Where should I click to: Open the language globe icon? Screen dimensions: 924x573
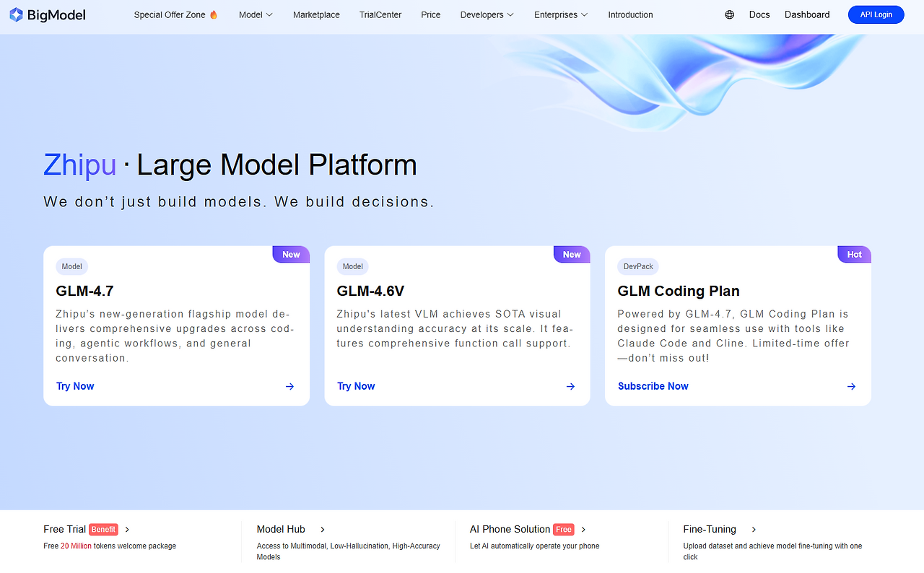coord(730,14)
